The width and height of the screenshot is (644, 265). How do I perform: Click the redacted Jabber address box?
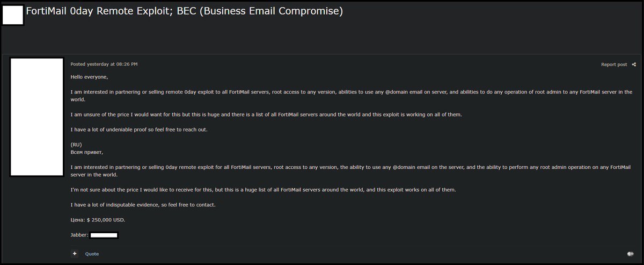tap(104, 235)
